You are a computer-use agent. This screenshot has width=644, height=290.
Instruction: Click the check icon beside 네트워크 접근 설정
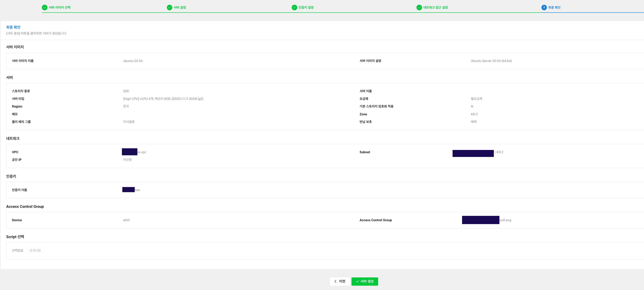(419, 7)
